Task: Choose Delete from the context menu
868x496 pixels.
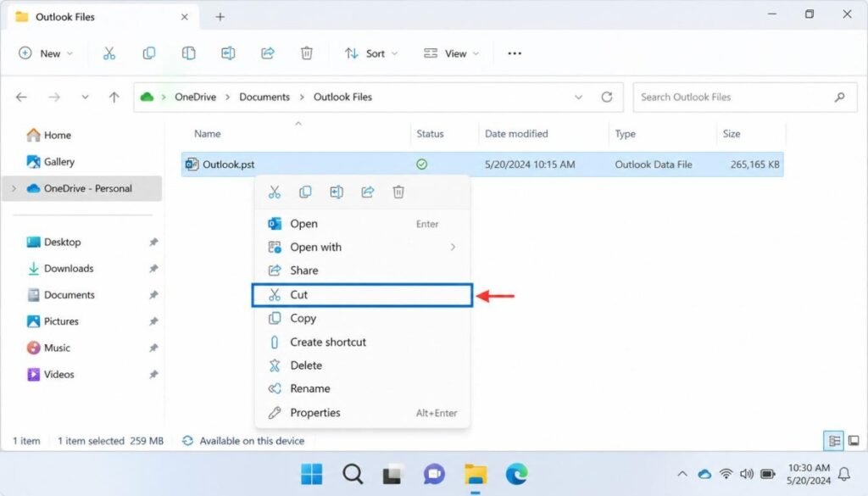Action: click(362, 365)
